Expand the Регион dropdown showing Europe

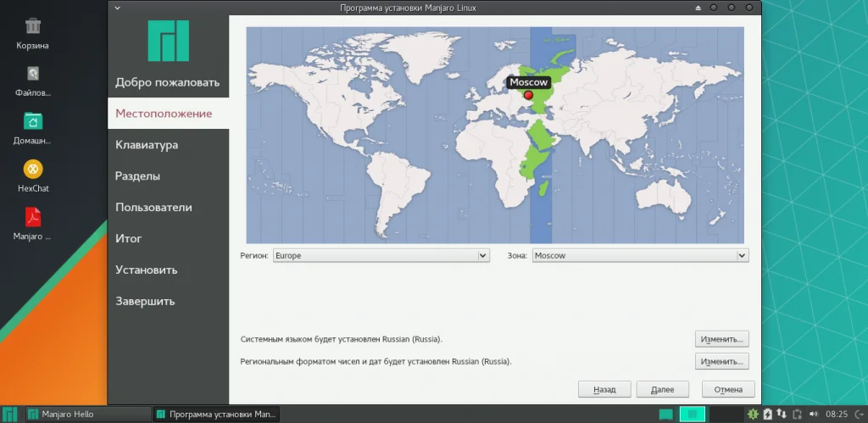[x=381, y=256]
